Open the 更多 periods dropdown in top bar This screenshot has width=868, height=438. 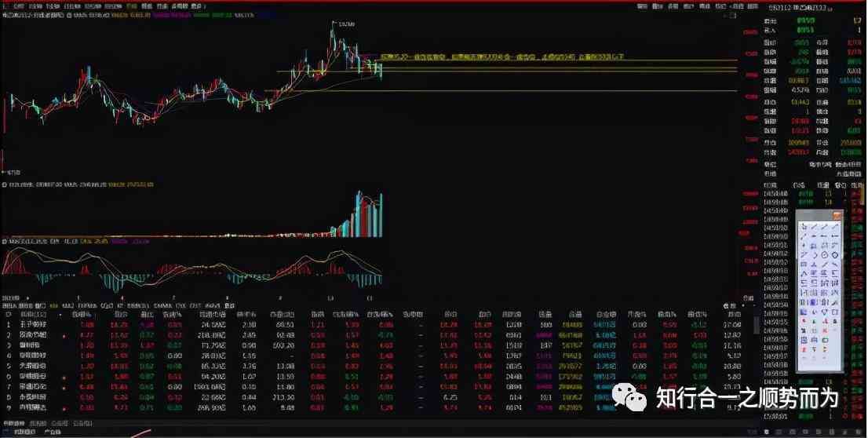(197, 5)
